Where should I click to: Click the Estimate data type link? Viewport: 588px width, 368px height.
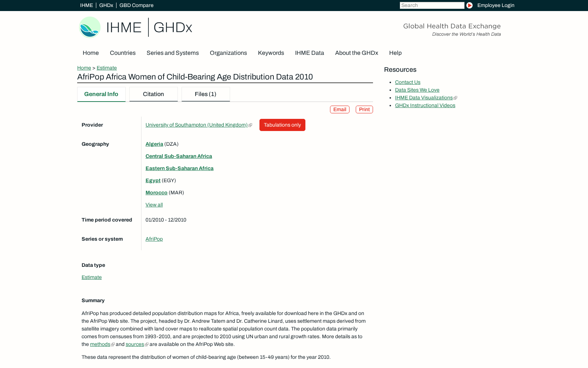pyautogui.click(x=92, y=277)
